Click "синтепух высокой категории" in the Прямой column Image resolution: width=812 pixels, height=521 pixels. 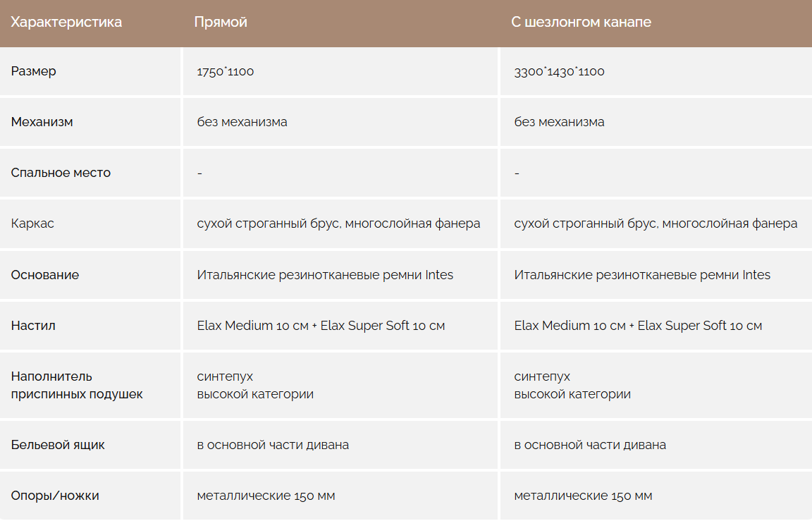(255, 385)
